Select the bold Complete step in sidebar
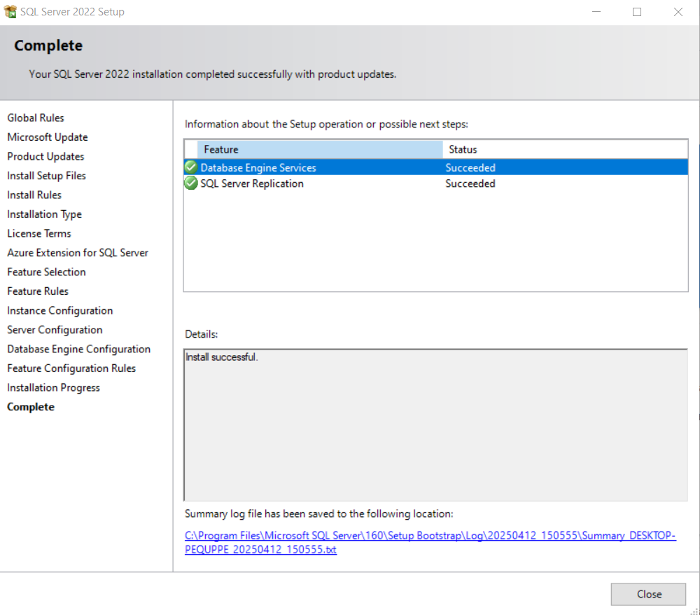Image resolution: width=700 pixels, height=615 pixels. point(31,407)
